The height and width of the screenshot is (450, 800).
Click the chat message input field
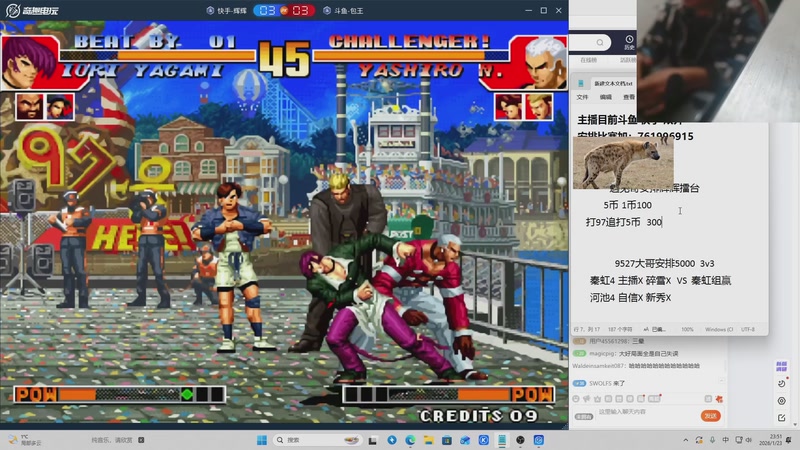[x=645, y=412]
